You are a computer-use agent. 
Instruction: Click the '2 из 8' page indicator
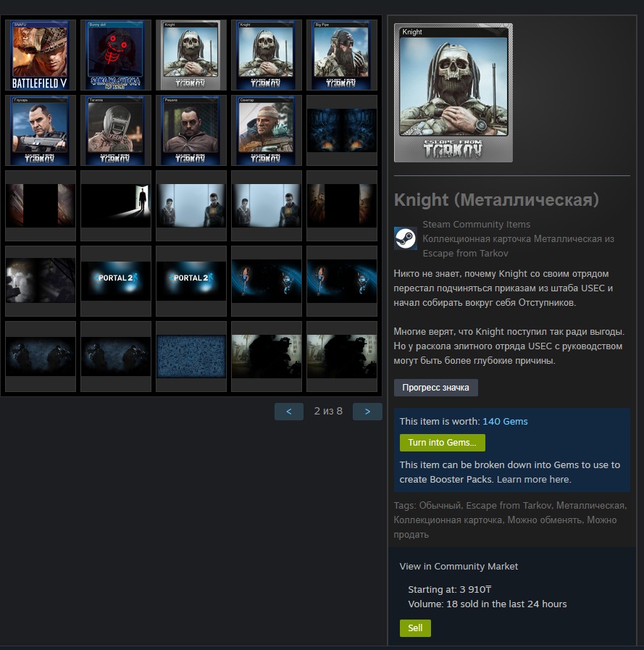tap(328, 411)
